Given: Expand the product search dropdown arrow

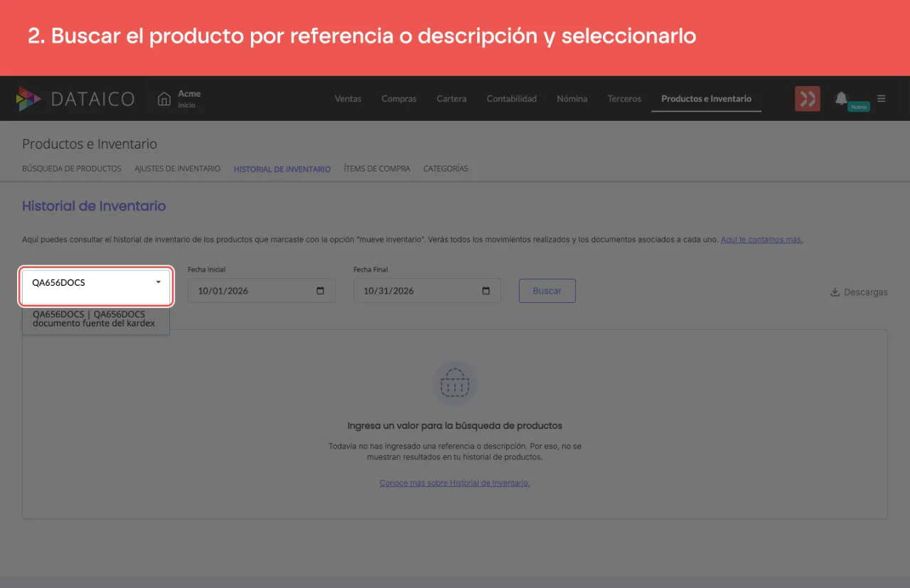Looking at the screenshot, I should pos(159,282).
